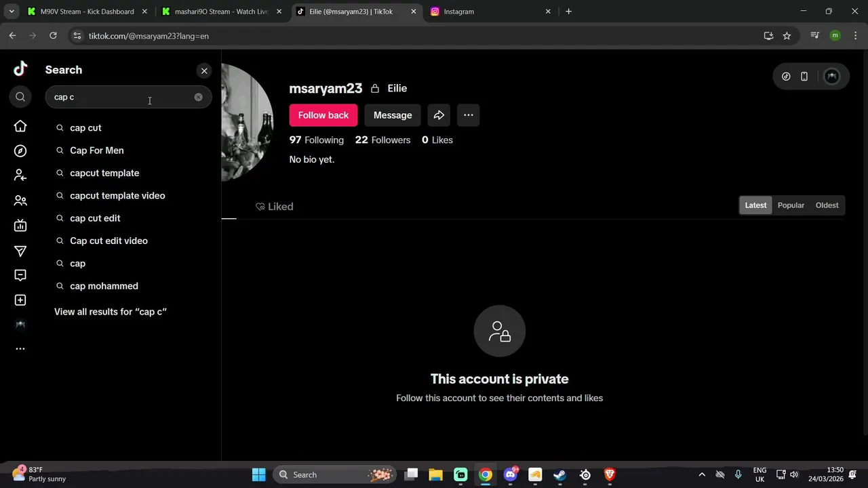Click the TikTok logo icon

click(20, 68)
